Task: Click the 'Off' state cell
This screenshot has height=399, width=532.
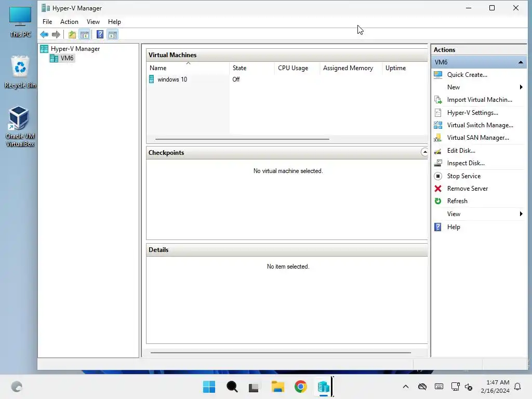Action: tap(236, 79)
